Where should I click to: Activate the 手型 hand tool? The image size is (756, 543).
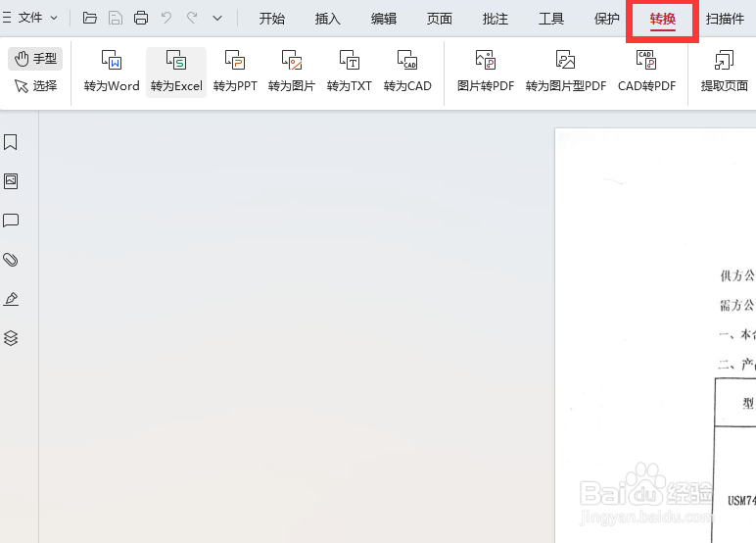coord(35,59)
